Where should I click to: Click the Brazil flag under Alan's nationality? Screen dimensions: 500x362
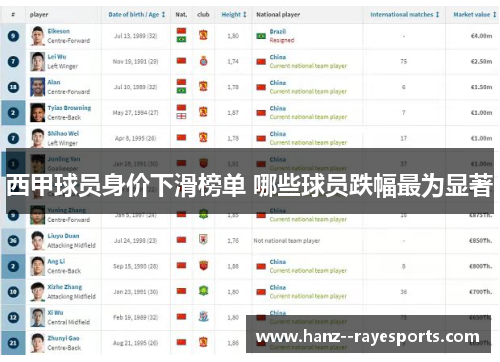point(181,91)
